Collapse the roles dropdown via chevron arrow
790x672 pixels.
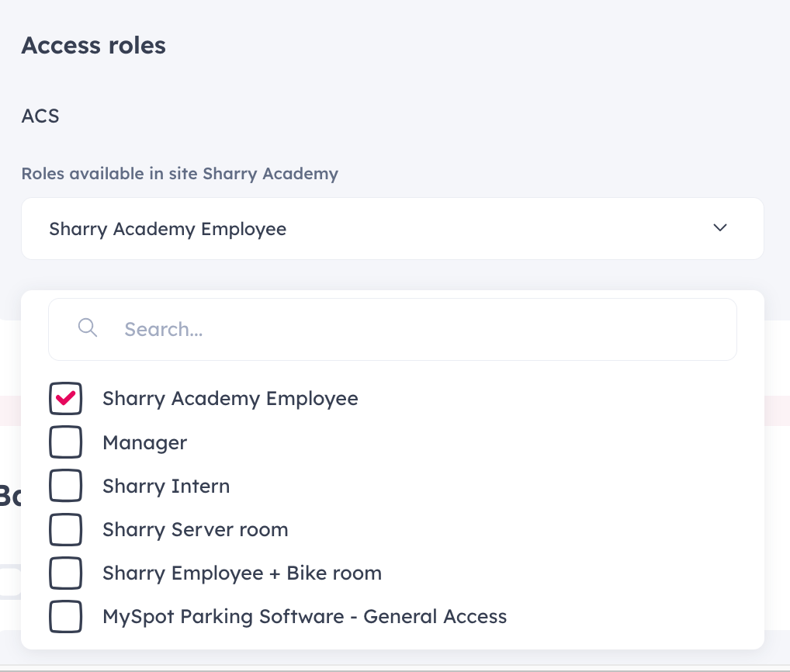click(x=720, y=227)
